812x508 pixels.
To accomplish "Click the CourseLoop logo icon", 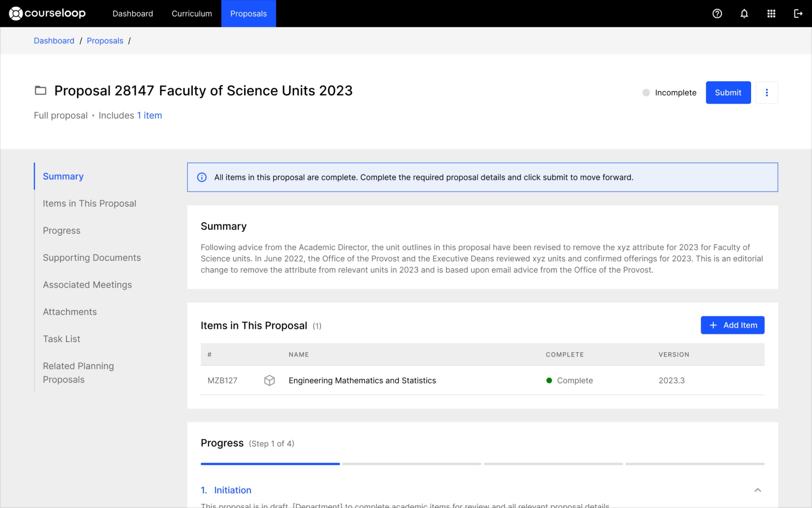I will coord(16,14).
